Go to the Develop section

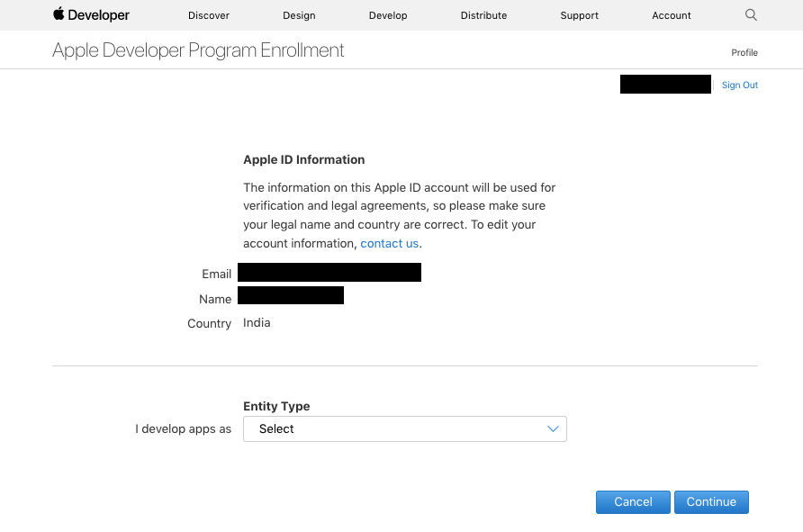click(x=388, y=15)
